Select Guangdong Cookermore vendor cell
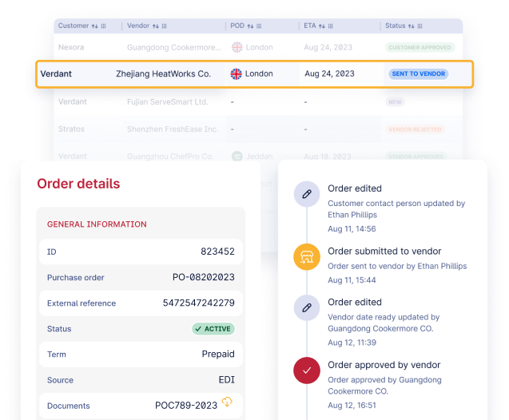509x420 pixels. [x=174, y=47]
